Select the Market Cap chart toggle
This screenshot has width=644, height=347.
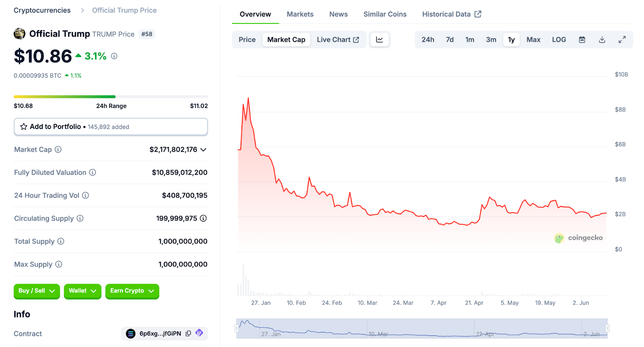coord(286,39)
